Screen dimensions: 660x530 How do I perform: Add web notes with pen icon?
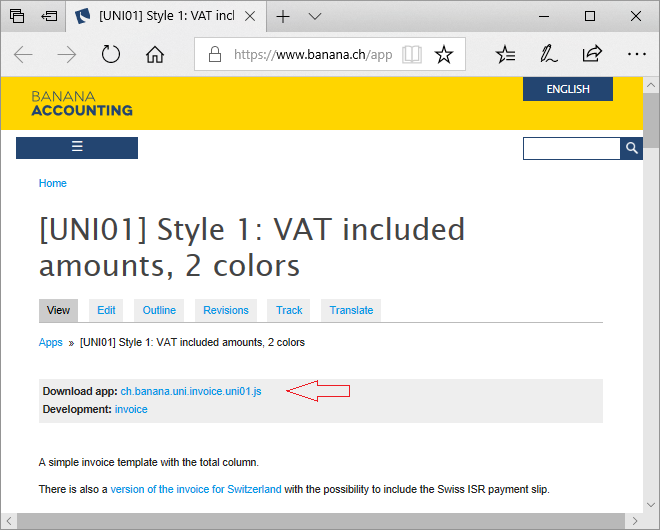click(548, 54)
